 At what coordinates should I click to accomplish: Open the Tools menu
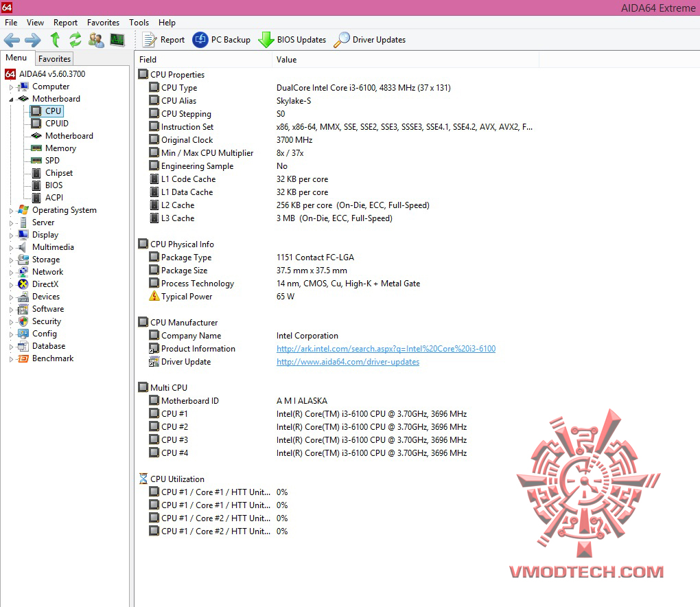139,23
